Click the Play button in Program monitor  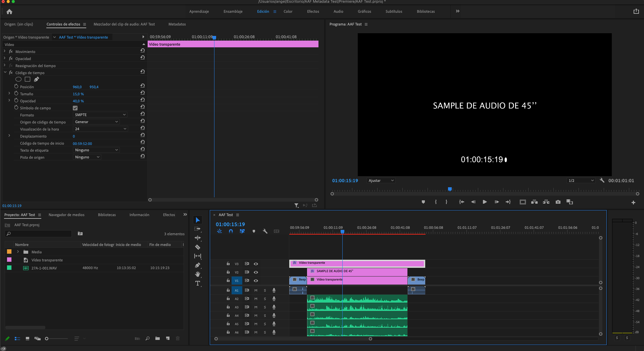click(485, 202)
